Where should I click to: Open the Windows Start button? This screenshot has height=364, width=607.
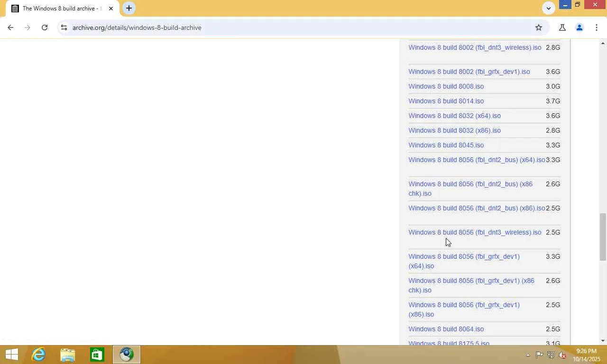click(11, 355)
